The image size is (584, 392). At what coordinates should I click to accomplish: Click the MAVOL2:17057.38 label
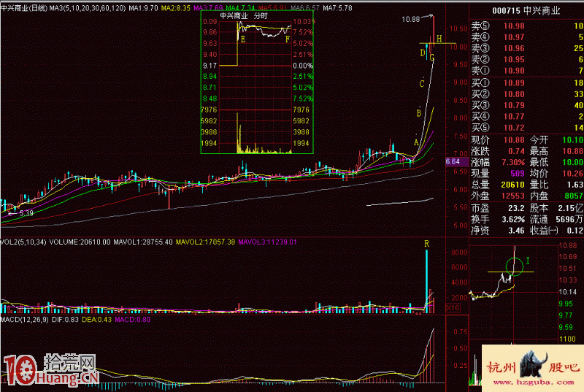click(x=205, y=242)
